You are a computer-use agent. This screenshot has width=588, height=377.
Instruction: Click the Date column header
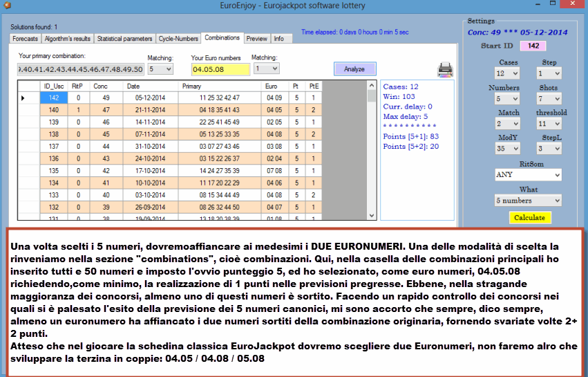pyautogui.click(x=151, y=86)
